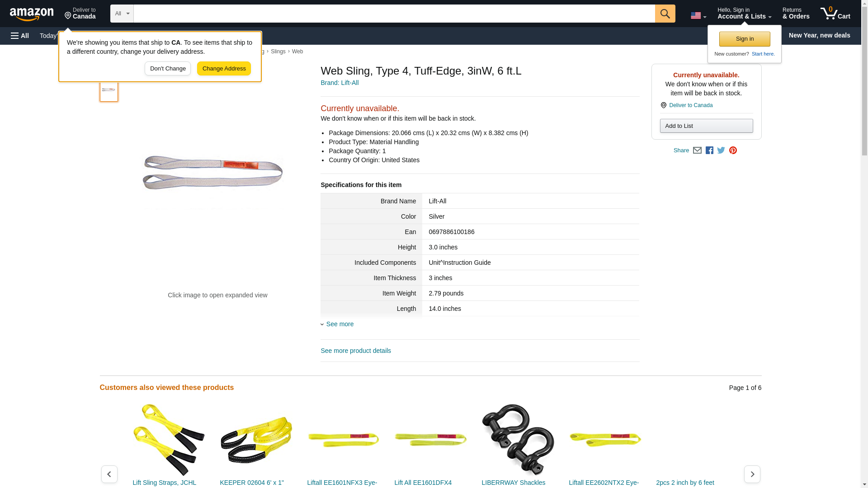The height and width of the screenshot is (488, 868).
Task: Click the search magnifier button
Action: click(665, 14)
